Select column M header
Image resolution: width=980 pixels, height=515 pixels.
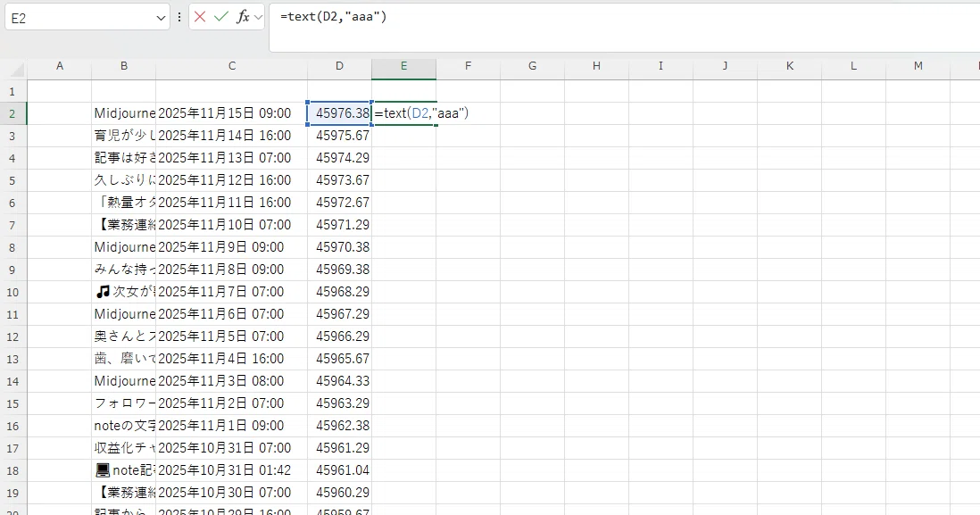point(918,66)
